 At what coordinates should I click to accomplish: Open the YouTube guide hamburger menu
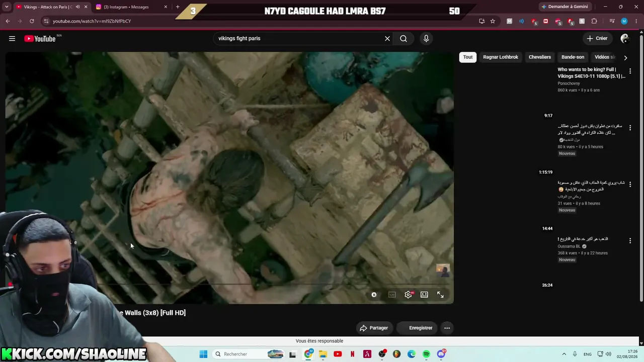click(12, 39)
